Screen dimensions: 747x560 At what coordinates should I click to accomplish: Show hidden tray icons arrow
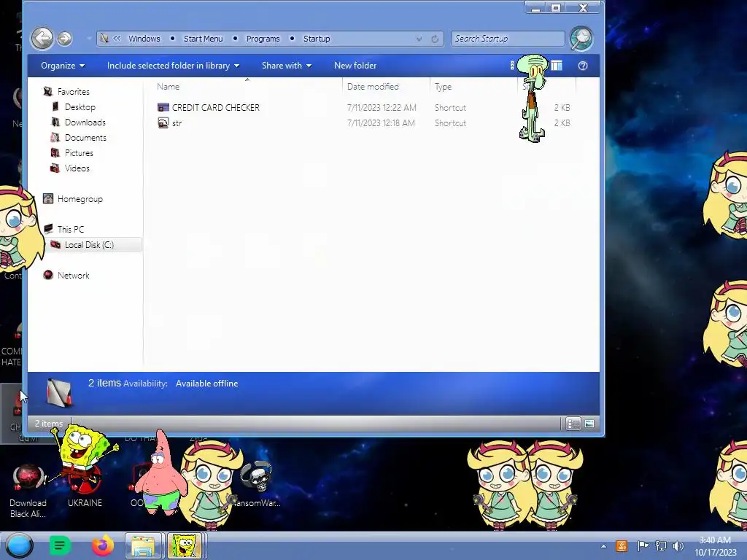point(603,546)
